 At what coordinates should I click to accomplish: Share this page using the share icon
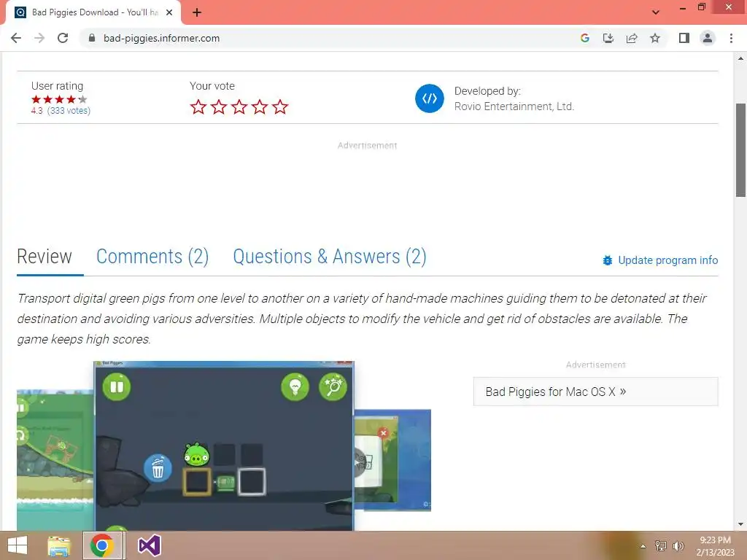click(632, 38)
